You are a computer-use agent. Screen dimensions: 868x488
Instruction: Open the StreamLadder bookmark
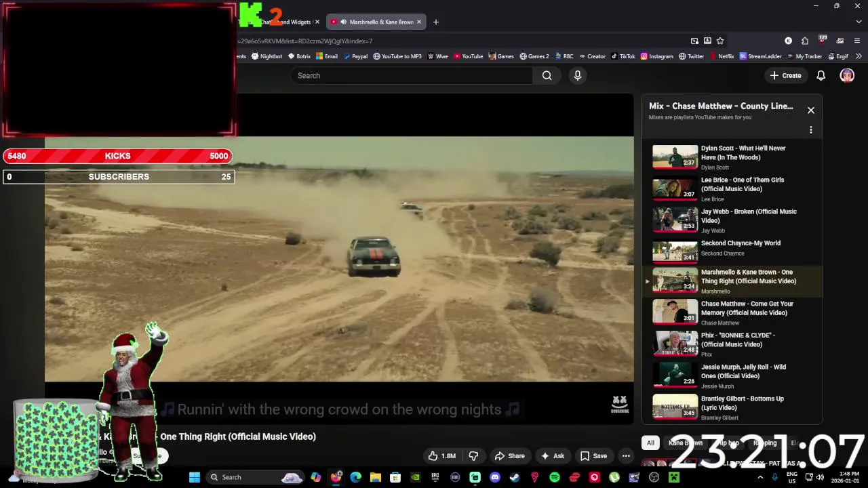tap(761, 56)
